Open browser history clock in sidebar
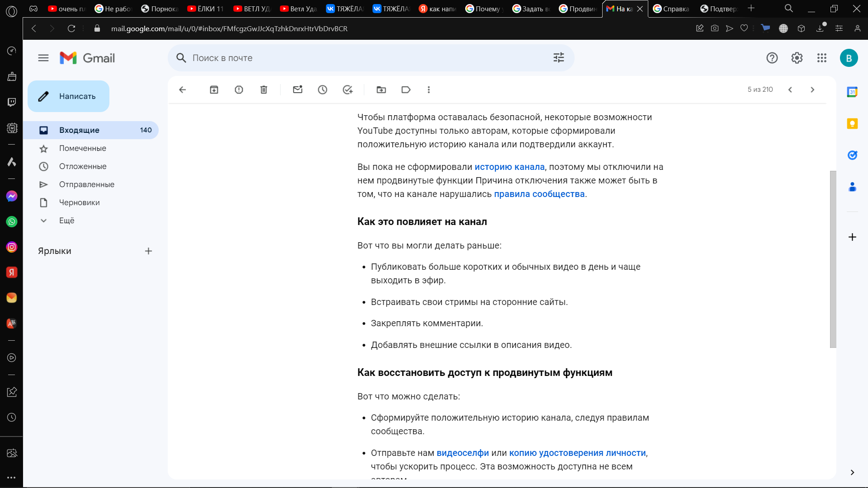This screenshot has height=488, width=868. pos(12,418)
